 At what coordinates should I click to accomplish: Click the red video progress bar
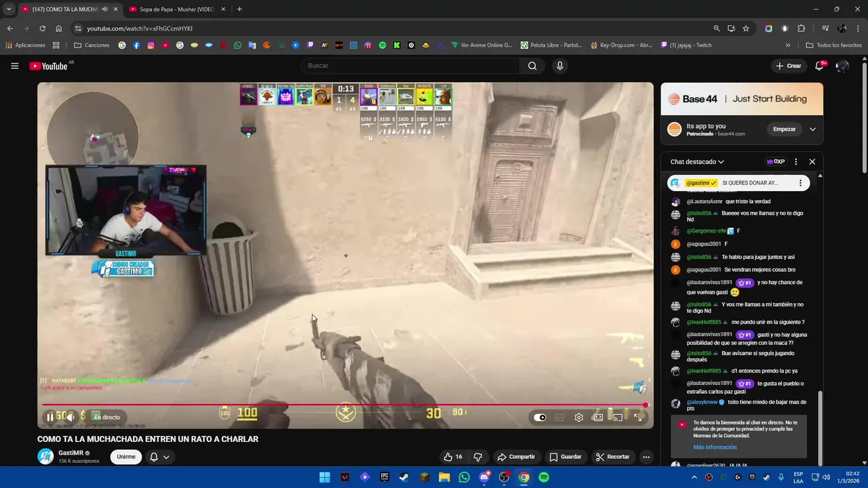click(342, 405)
